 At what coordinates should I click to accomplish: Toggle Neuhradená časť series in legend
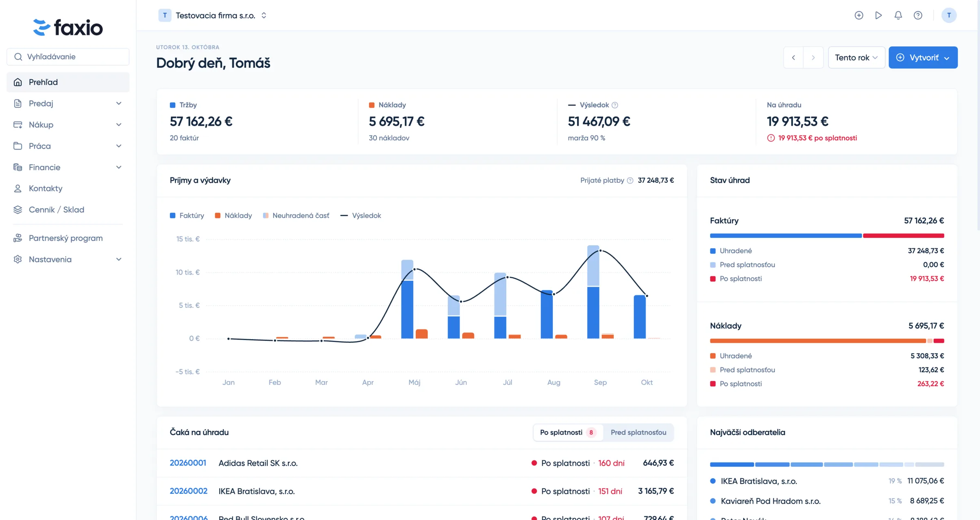tap(296, 216)
